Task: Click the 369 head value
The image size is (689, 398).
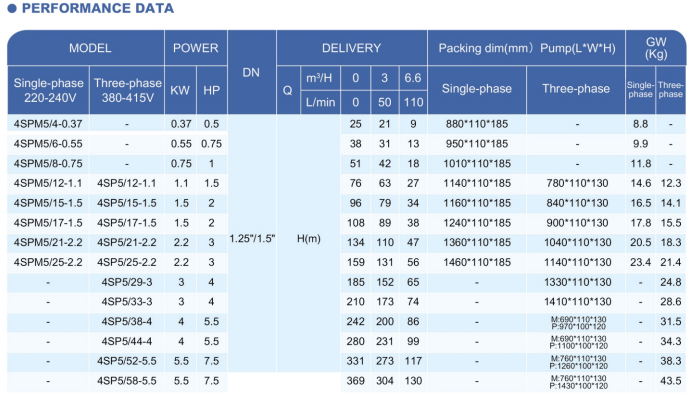Action: tap(355, 381)
